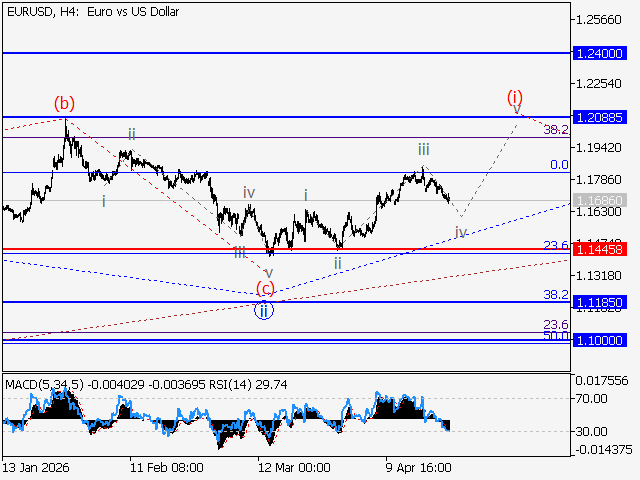Click the red (b) wave label
Image resolution: width=640 pixels, height=480 pixels.
pos(64,102)
